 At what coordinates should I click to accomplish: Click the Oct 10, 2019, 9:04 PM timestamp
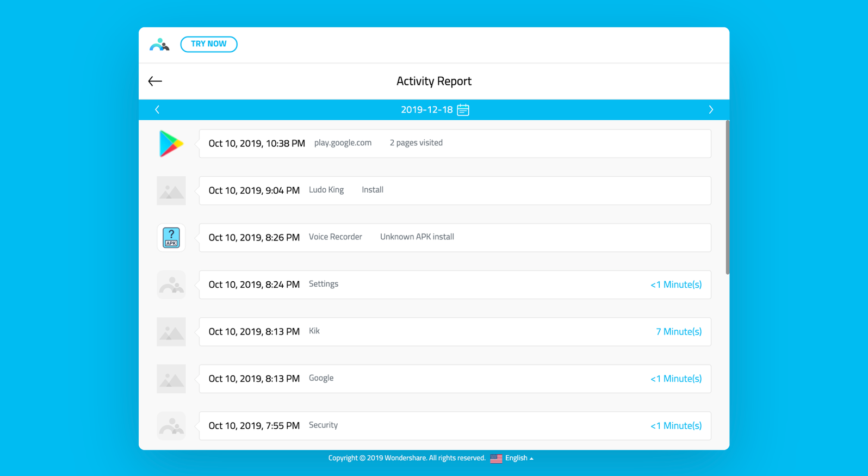click(x=254, y=190)
